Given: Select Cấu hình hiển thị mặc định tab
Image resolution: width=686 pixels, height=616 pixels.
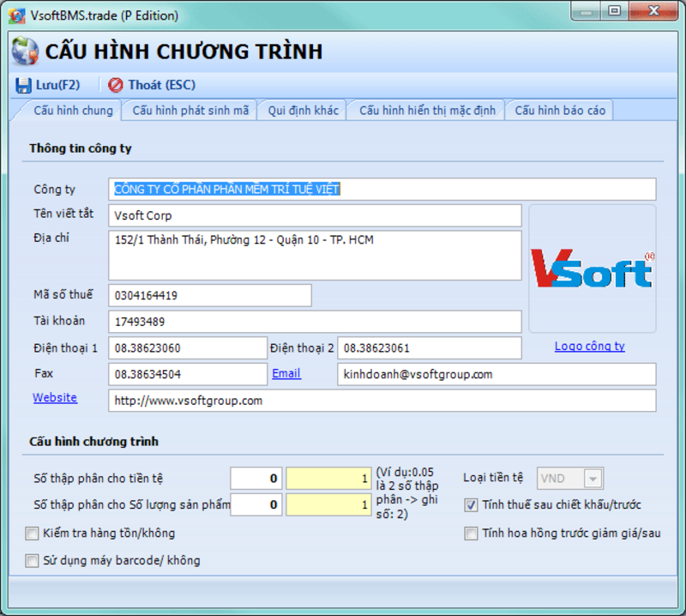Looking at the screenshot, I should [427, 111].
